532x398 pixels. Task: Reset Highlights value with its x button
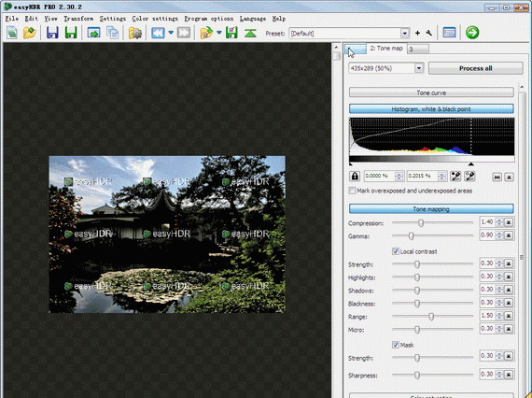pyautogui.click(x=509, y=277)
